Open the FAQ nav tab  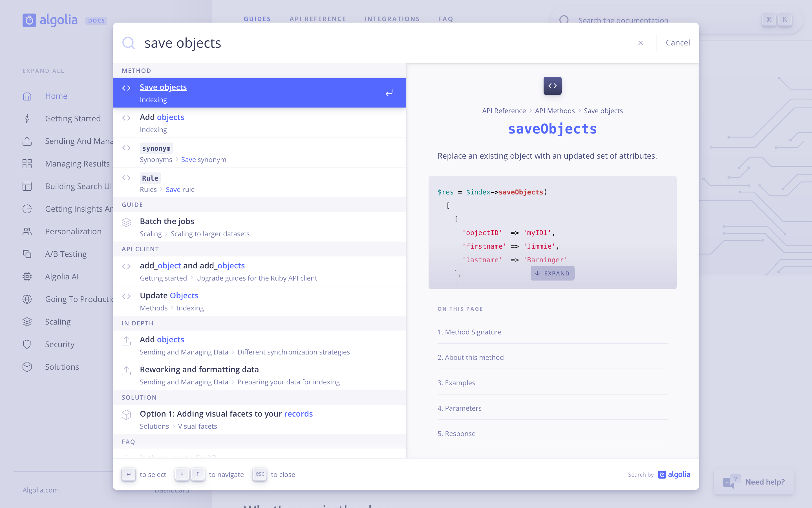pos(445,19)
